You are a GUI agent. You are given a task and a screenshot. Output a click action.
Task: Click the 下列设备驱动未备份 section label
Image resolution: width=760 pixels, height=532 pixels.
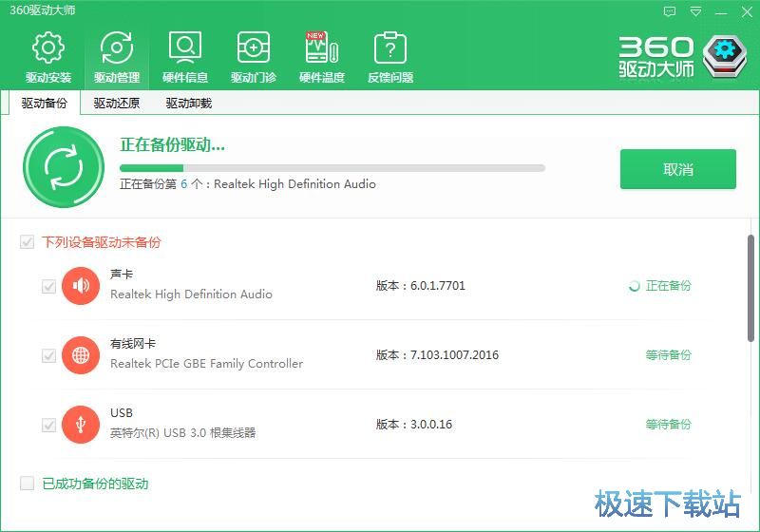pyautogui.click(x=102, y=241)
